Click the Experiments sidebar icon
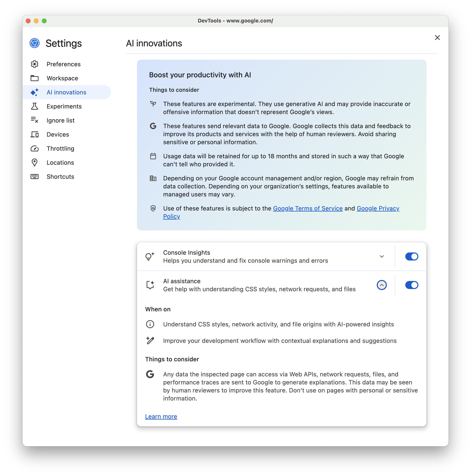 tap(35, 106)
